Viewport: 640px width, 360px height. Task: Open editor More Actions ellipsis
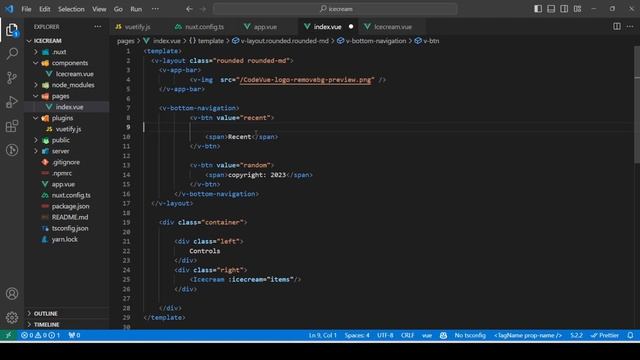tap(630, 27)
